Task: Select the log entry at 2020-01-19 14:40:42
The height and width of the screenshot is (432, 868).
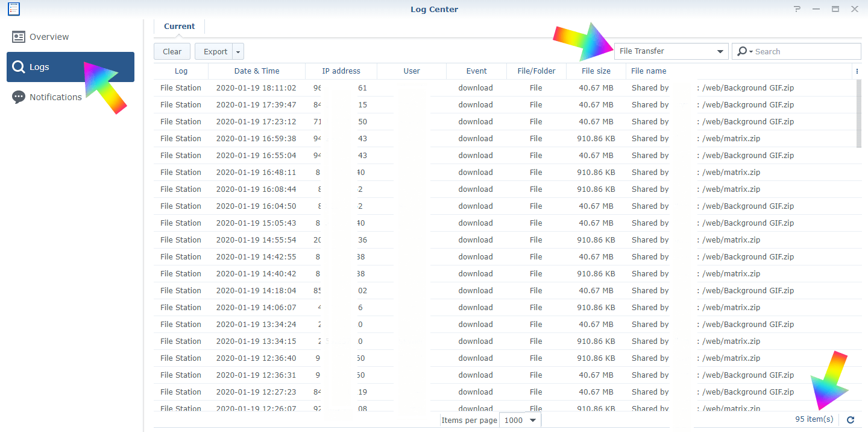Action: coord(505,274)
